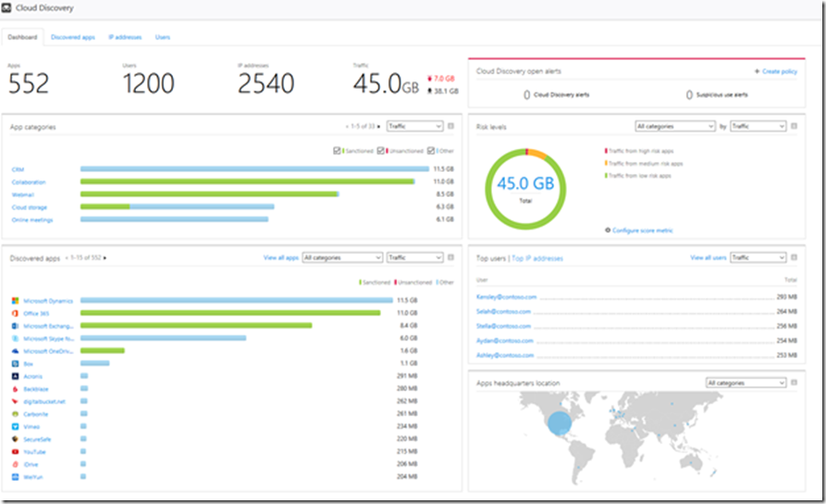Click the Box app icon

tap(16, 364)
